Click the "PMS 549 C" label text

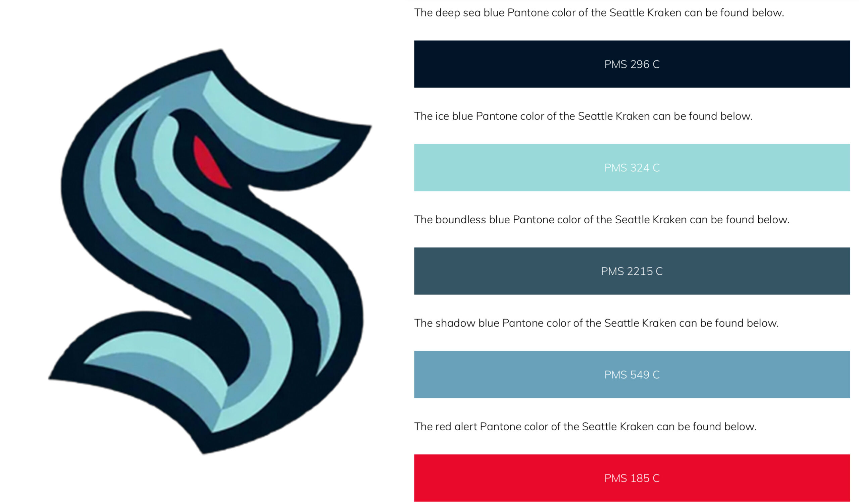pos(632,375)
